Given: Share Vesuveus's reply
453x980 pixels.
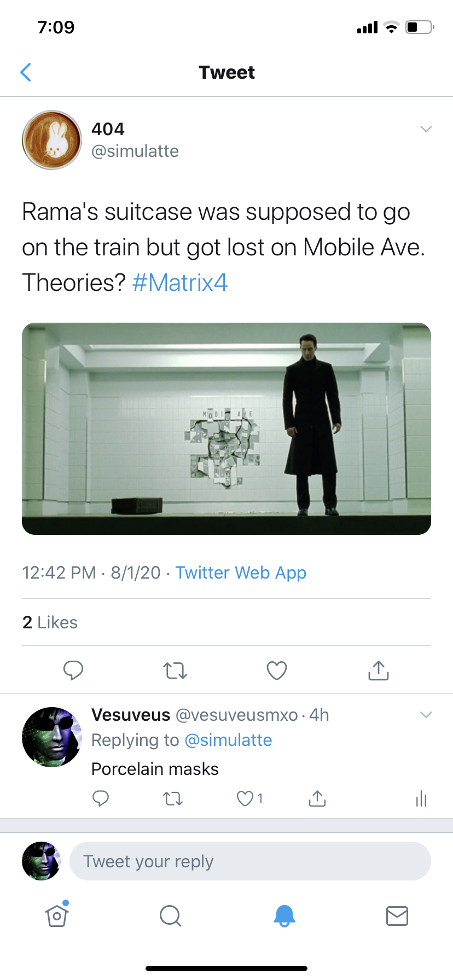Looking at the screenshot, I should click(x=317, y=799).
